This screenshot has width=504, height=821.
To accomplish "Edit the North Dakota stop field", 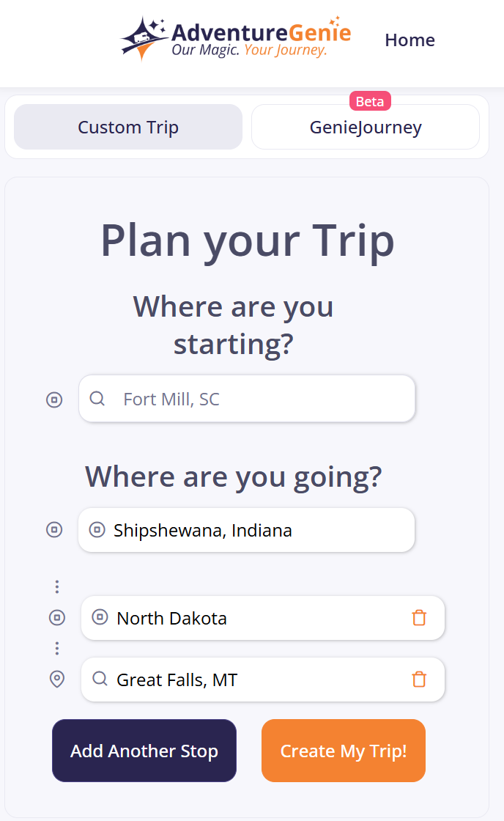I will pyautogui.click(x=256, y=618).
